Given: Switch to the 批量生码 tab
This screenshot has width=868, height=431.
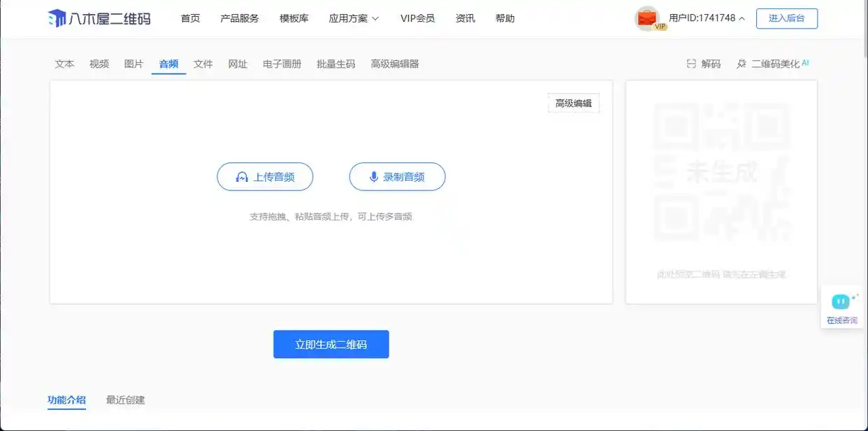Looking at the screenshot, I should 336,64.
